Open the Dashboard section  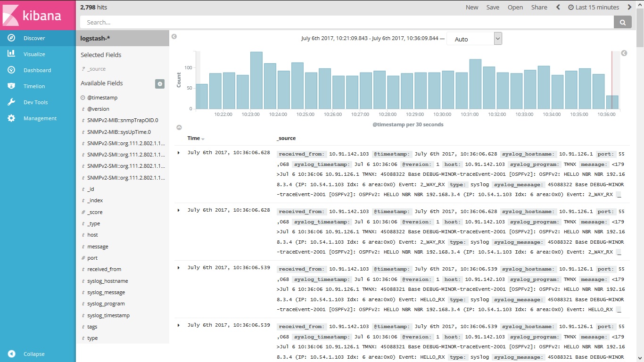pos(37,70)
